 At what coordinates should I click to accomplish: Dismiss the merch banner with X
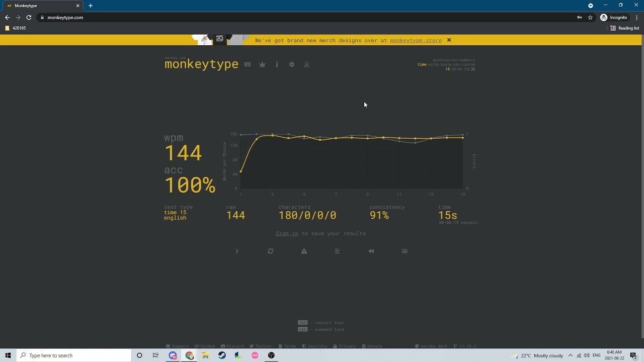pos(449,40)
